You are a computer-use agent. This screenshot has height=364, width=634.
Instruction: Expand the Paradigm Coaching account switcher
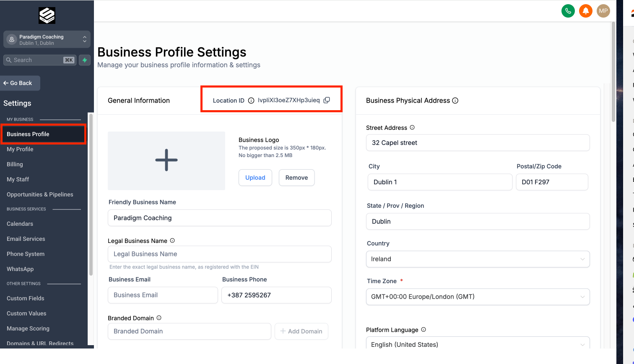coord(47,39)
